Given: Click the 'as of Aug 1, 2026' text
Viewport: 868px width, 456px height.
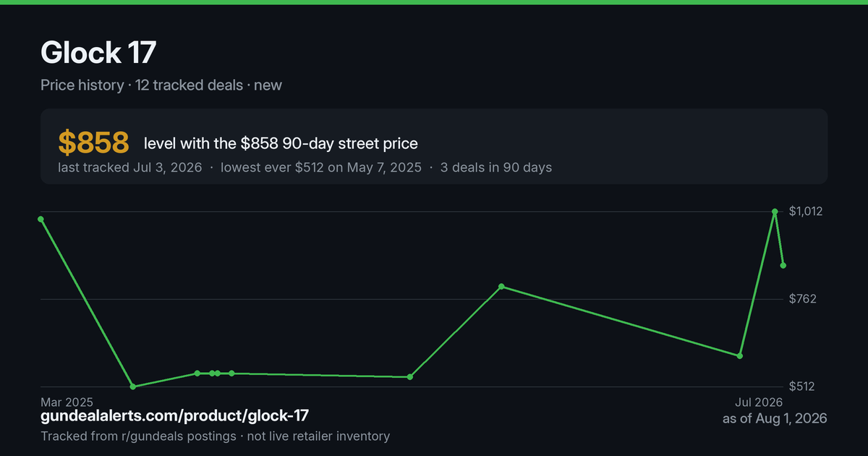Looking at the screenshot, I should (x=775, y=418).
